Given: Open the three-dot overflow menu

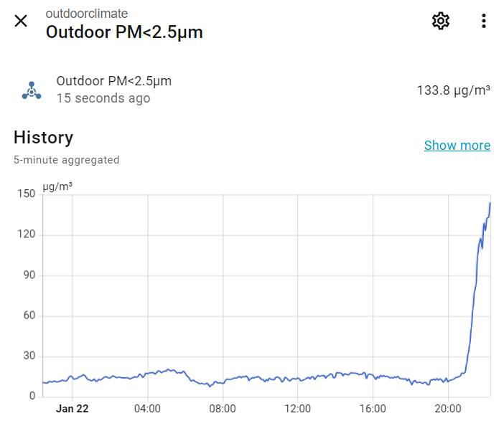Looking at the screenshot, I should pos(484,21).
